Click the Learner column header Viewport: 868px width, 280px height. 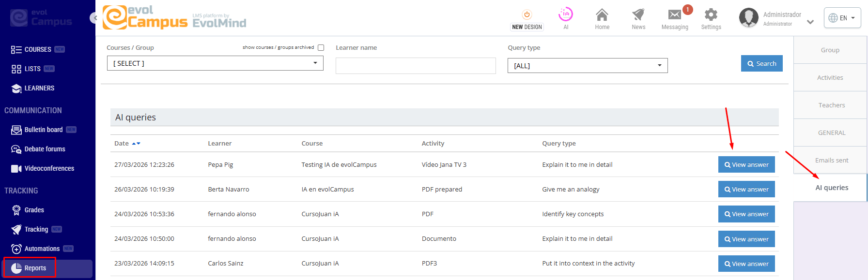[220, 144]
